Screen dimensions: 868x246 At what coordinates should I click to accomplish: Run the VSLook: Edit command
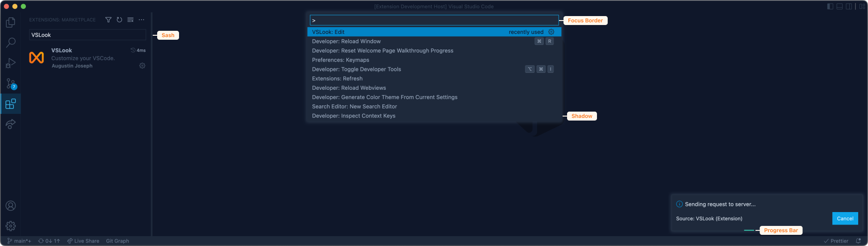click(x=434, y=32)
